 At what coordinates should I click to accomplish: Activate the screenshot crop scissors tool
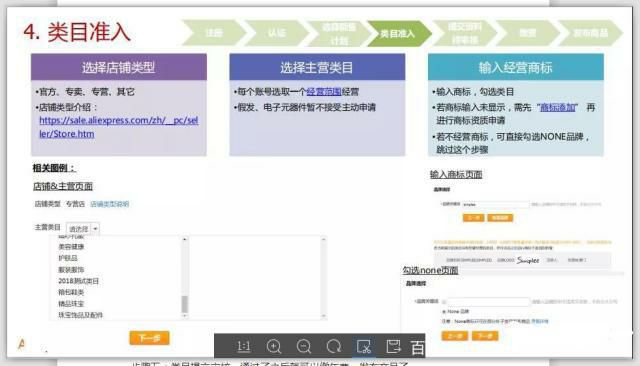[364, 346]
